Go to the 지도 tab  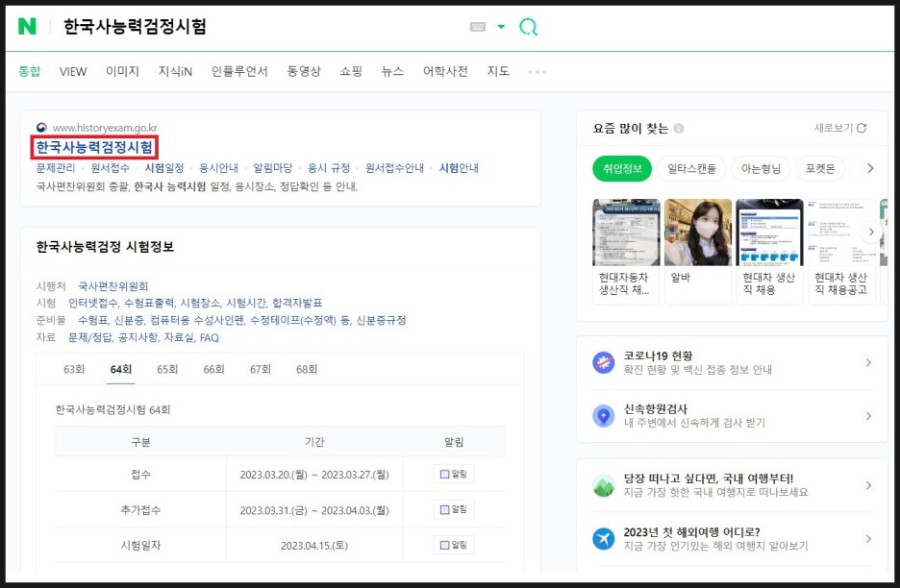point(498,71)
